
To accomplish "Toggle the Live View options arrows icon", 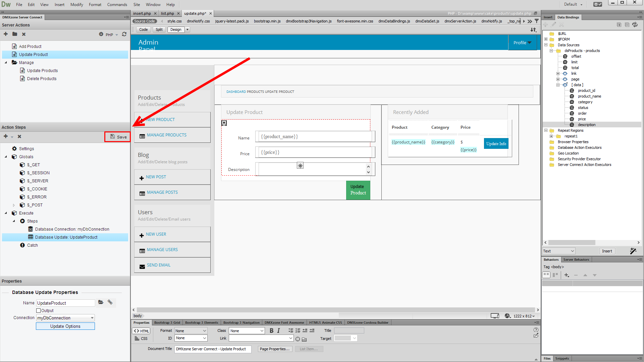I will coord(533,30).
